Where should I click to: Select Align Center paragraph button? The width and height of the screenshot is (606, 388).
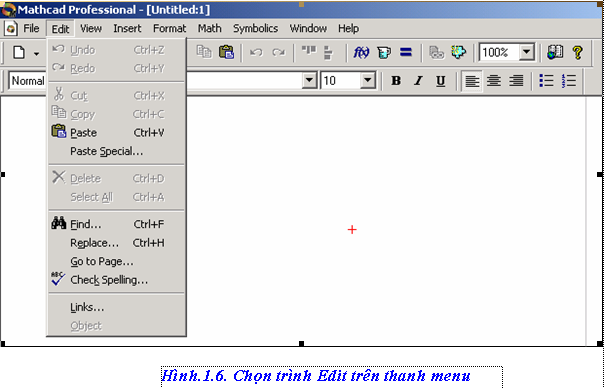(x=494, y=81)
